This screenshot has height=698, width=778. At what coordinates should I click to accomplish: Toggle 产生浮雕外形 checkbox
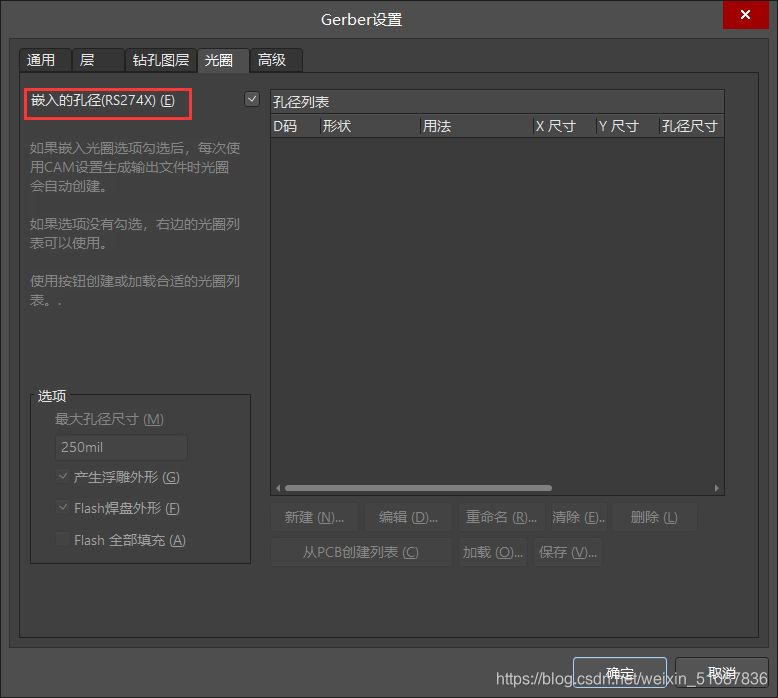pos(64,477)
